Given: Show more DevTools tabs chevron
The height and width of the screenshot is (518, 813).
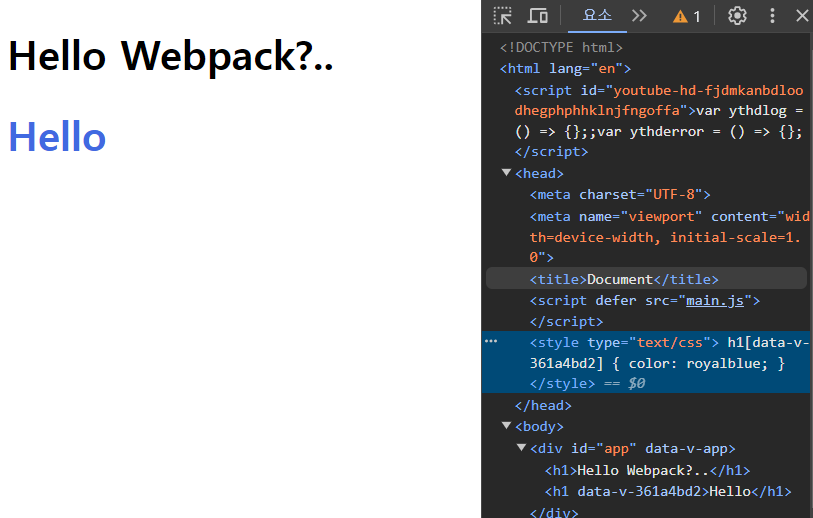Looking at the screenshot, I should pos(639,16).
